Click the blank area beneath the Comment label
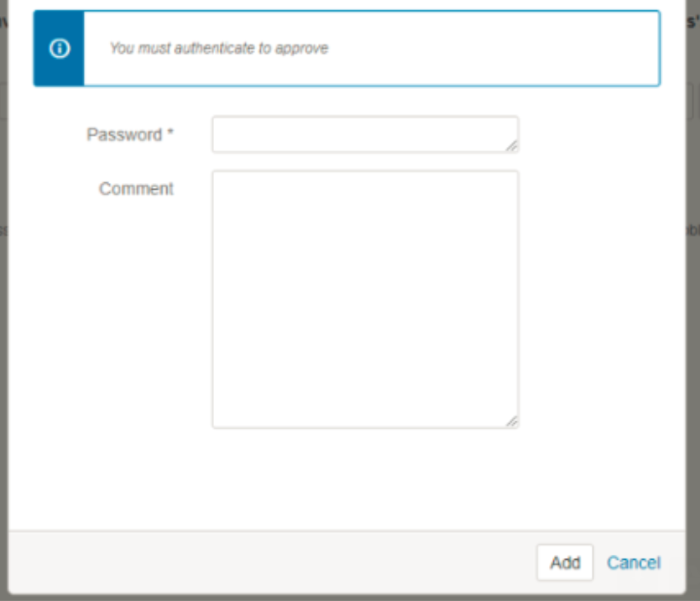This screenshot has height=601, width=700. coord(110,312)
